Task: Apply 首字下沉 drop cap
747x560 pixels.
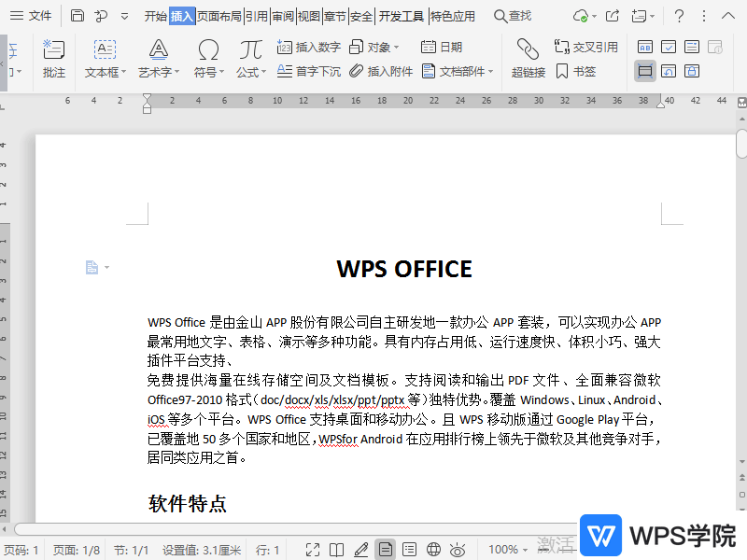Action: (x=309, y=72)
